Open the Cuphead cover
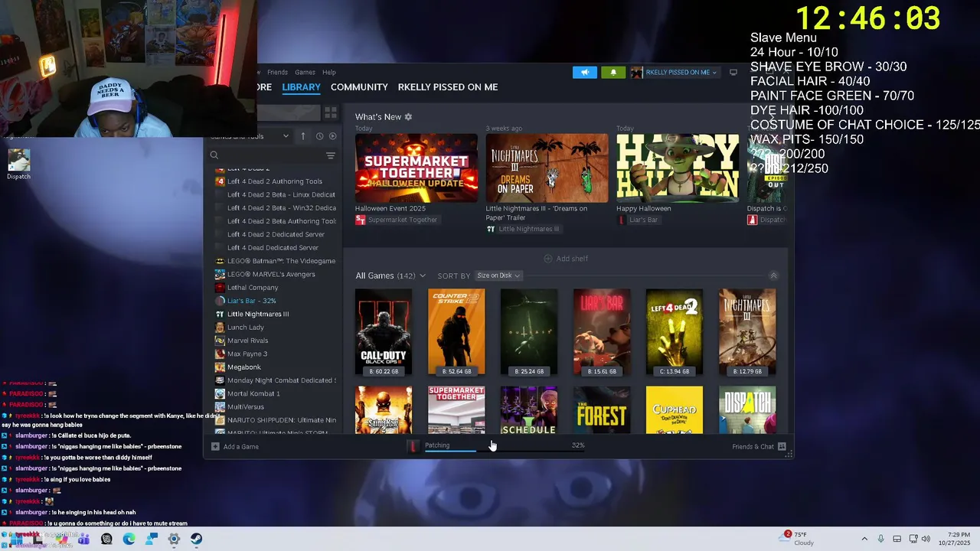The image size is (980, 551). [675, 410]
